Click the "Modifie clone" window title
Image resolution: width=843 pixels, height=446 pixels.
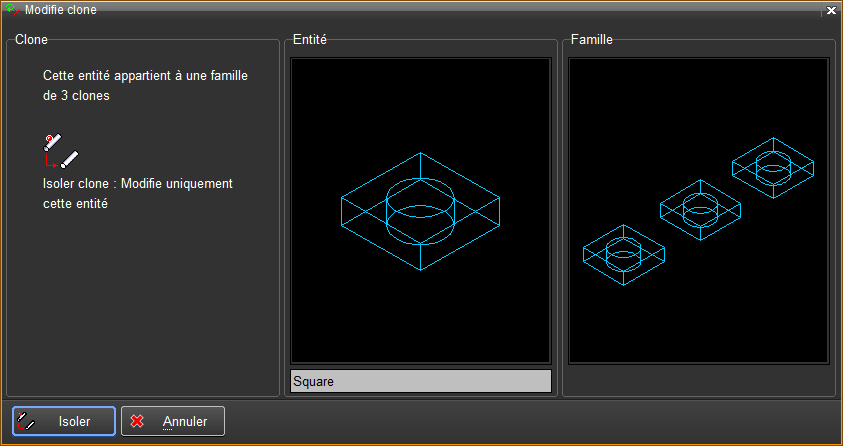point(61,10)
